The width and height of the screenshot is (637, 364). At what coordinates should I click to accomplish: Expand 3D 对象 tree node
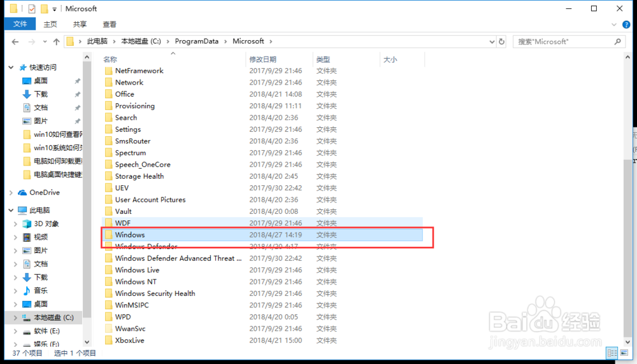click(15, 224)
